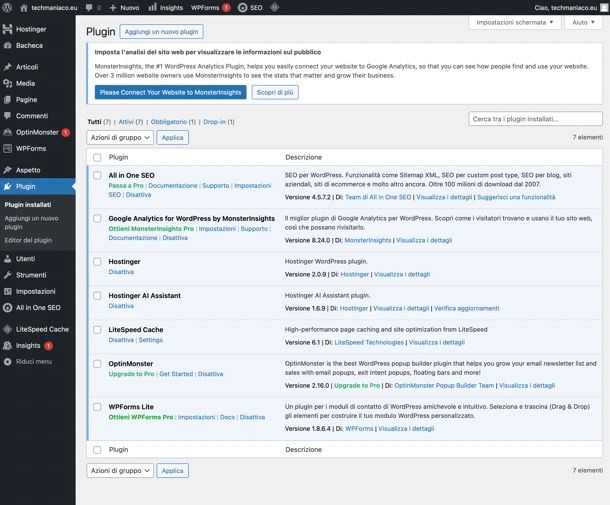Filter plugins by Obbligatorio
The width and height of the screenshot is (610, 505).
point(168,122)
